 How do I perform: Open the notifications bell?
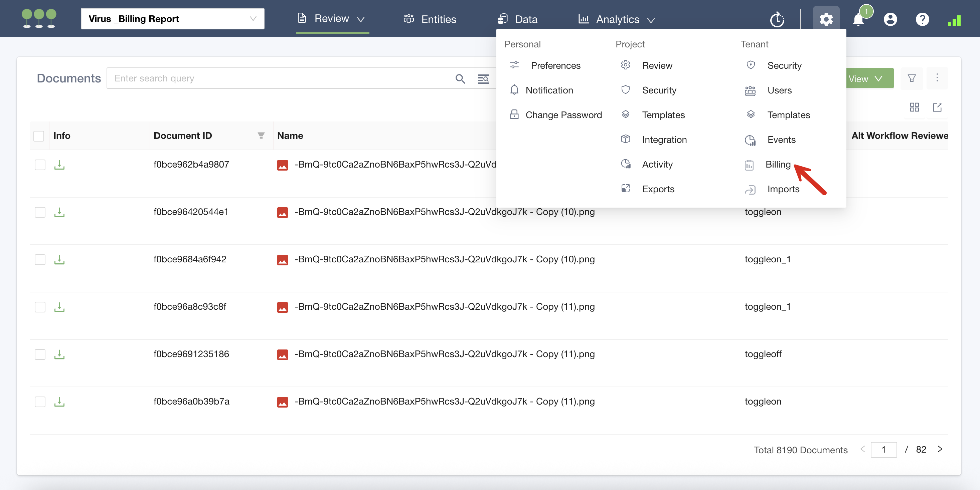(x=858, y=19)
